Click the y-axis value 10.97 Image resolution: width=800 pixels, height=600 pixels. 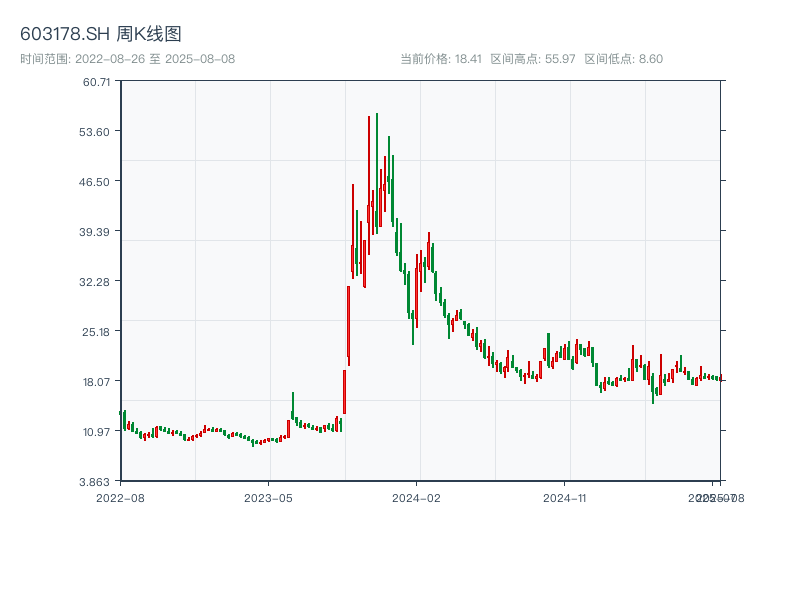tap(96, 432)
